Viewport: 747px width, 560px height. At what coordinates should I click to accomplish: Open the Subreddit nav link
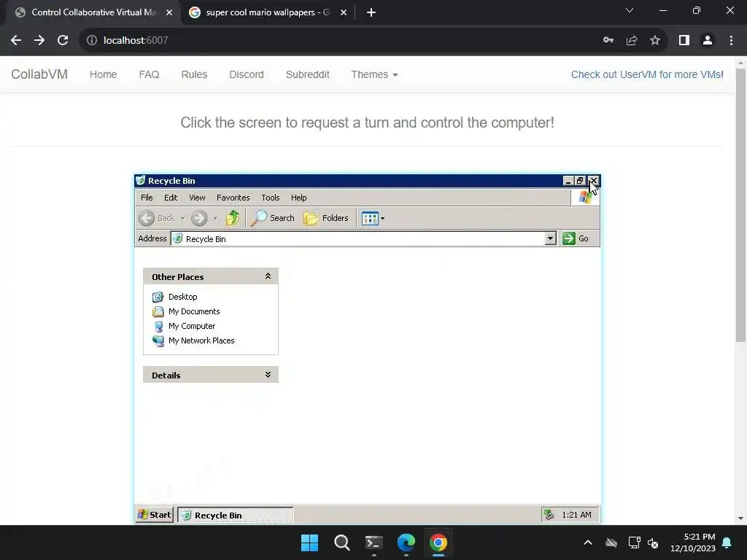pyautogui.click(x=307, y=74)
